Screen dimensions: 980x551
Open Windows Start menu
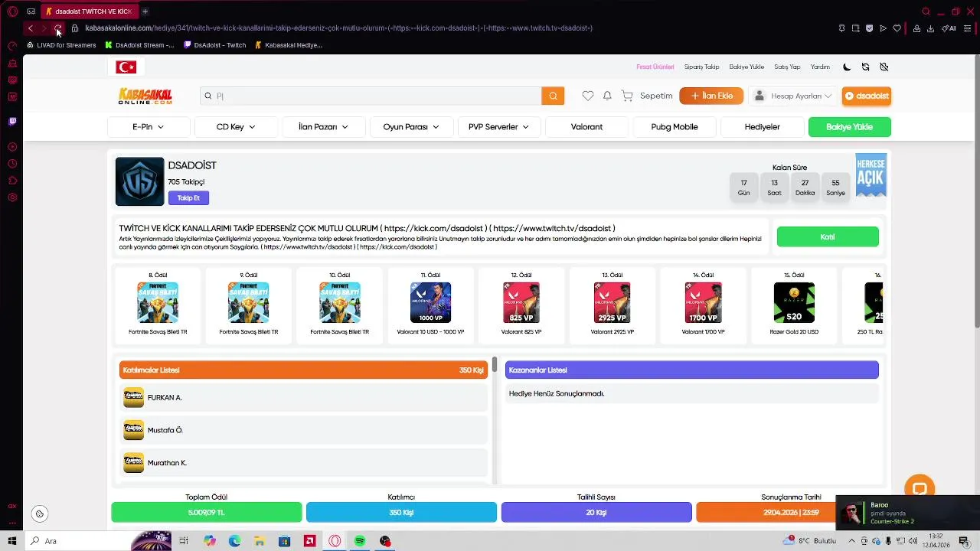tap(12, 541)
